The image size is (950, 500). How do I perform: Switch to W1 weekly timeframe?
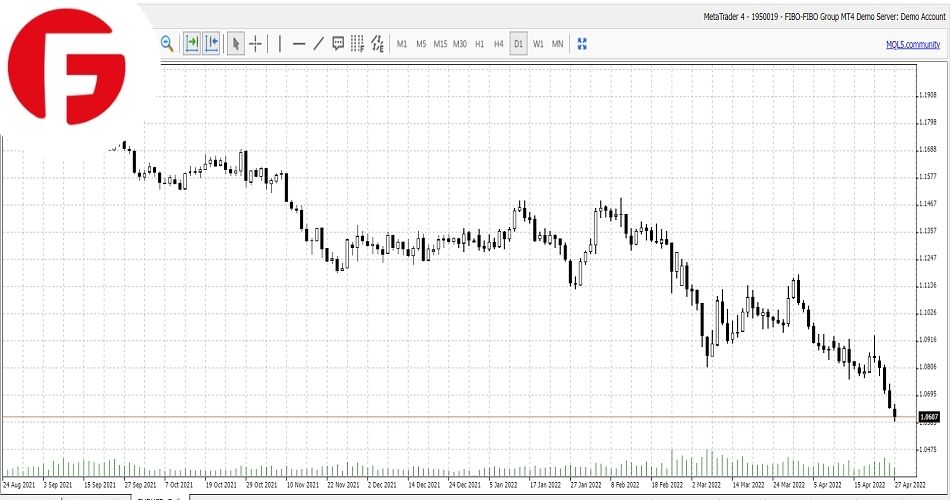(538, 44)
